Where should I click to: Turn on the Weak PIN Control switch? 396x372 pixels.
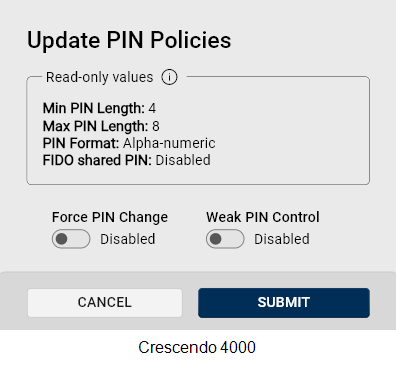point(225,239)
